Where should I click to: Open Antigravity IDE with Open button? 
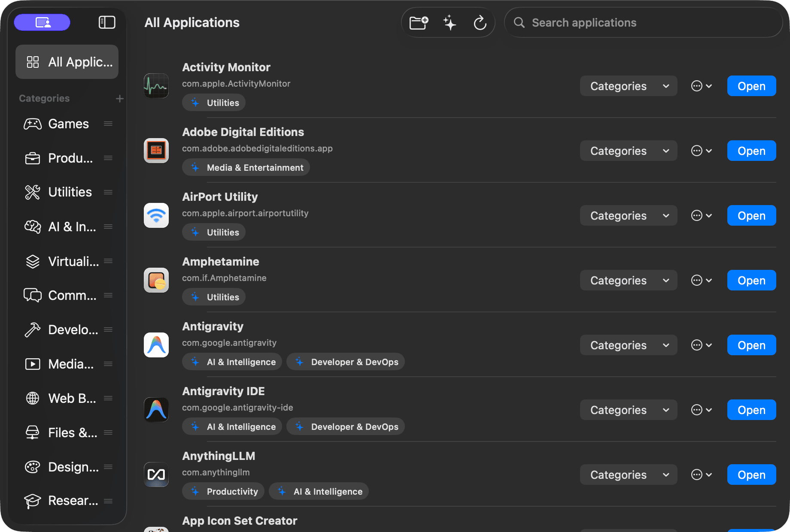click(751, 410)
